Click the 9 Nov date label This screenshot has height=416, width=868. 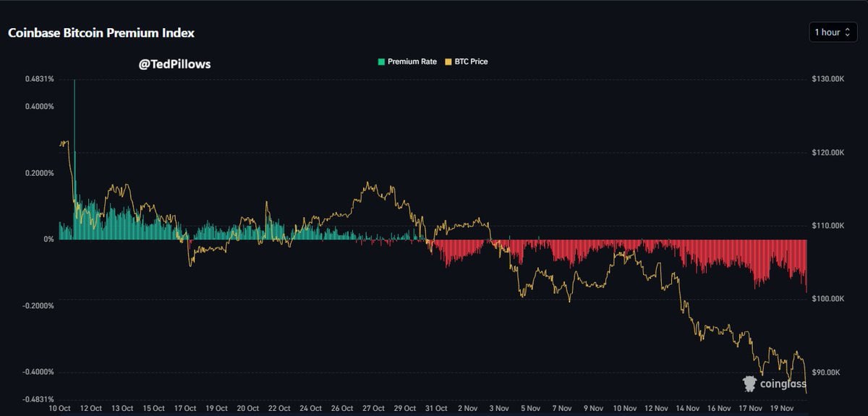pyautogui.click(x=593, y=408)
